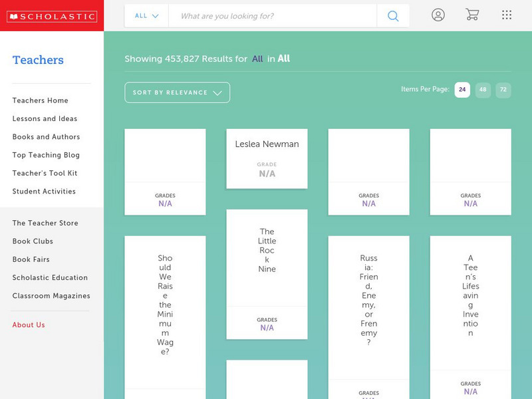Open Top Teaching Blog
The height and width of the screenshot is (399, 532).
[46, 155]
